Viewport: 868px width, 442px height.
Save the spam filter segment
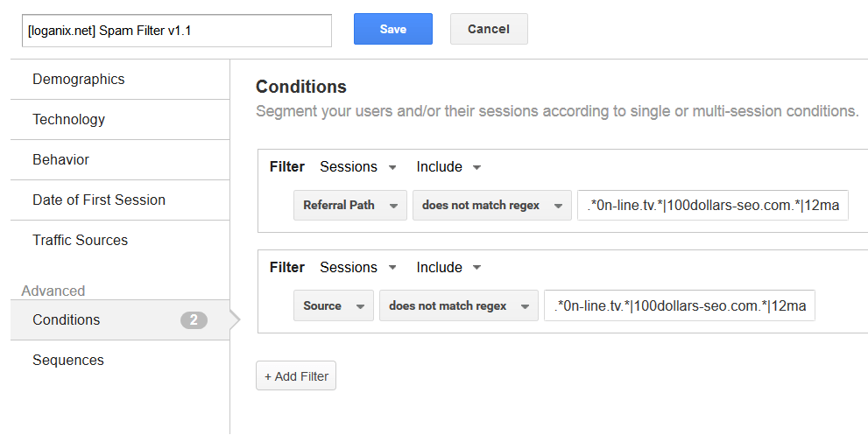[393, 29]
